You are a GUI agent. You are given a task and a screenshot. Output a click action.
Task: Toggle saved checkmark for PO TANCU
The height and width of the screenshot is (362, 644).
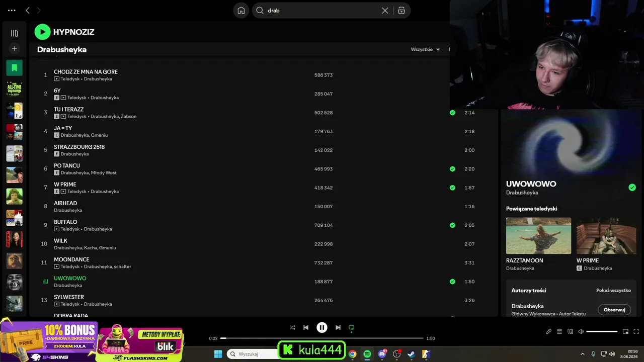(x=452, y=169)
